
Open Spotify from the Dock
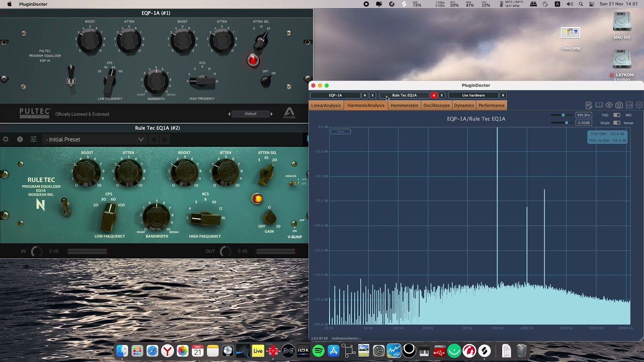(x=318, y=350)
